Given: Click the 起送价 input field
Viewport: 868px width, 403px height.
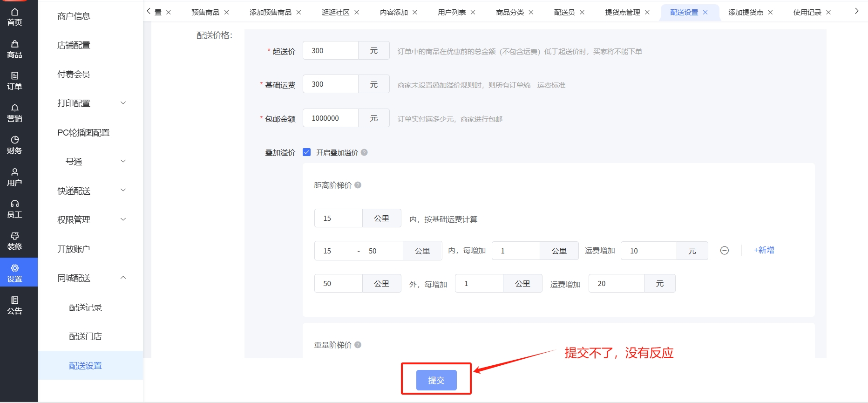Looking at the screenshot, I should (330, 51).
